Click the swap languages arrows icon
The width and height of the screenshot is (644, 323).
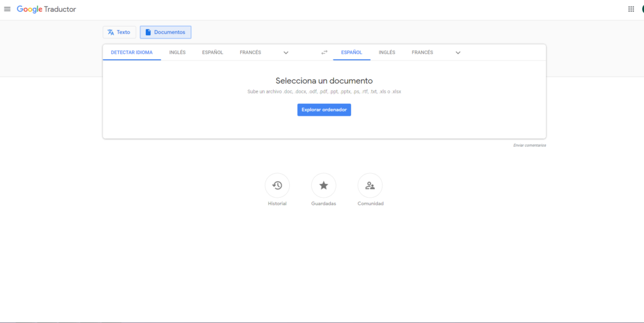point(325,52)
